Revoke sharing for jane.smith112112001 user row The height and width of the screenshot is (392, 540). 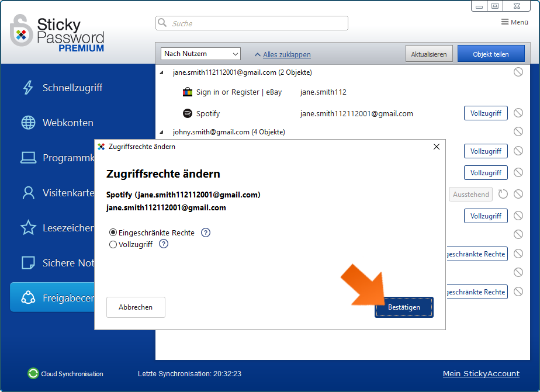[x=518, y=72]
